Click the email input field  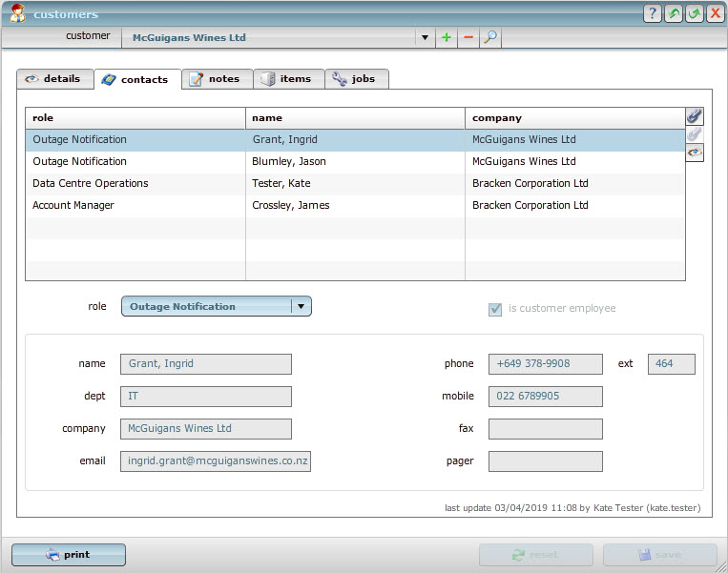(215, 461)
